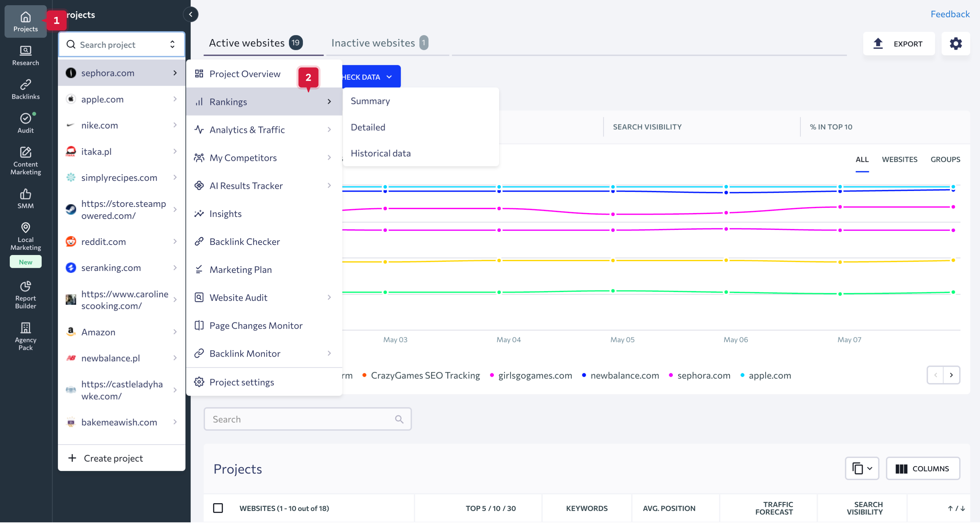
Task: Select the sephora.com project
Action: 121,73
